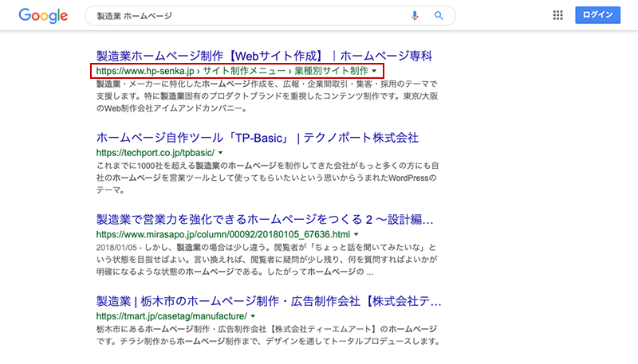Open the Google apps grid
This screenshot has height=364, width=638.
[x=557, y=15]
